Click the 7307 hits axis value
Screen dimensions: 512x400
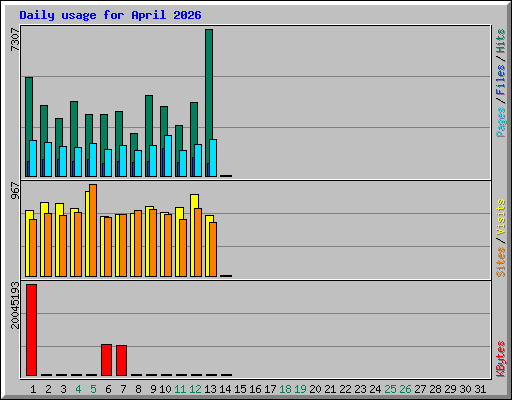(x=15, y=40)
